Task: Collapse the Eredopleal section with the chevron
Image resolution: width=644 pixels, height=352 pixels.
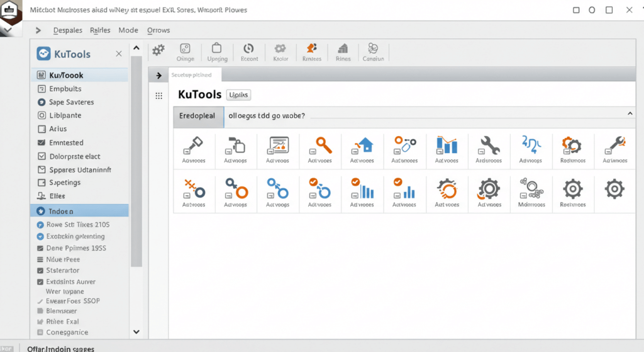Action: [x=630, y=113]
